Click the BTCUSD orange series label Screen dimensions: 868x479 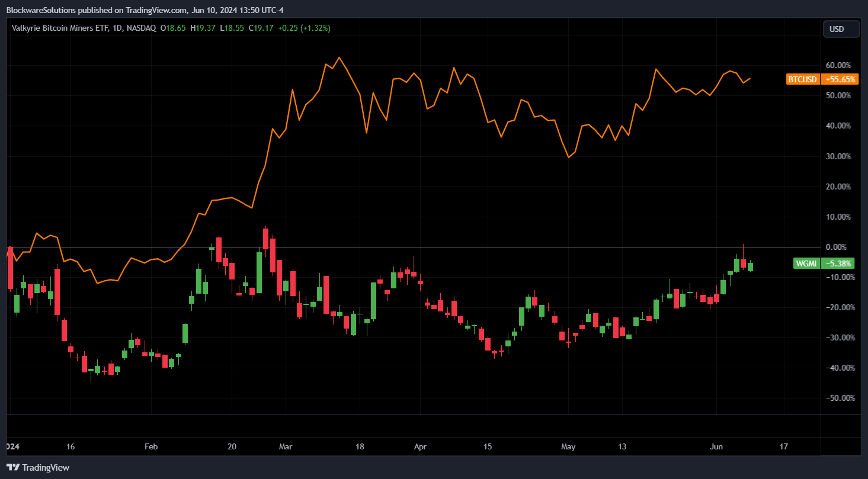click(x=803, y=79)
